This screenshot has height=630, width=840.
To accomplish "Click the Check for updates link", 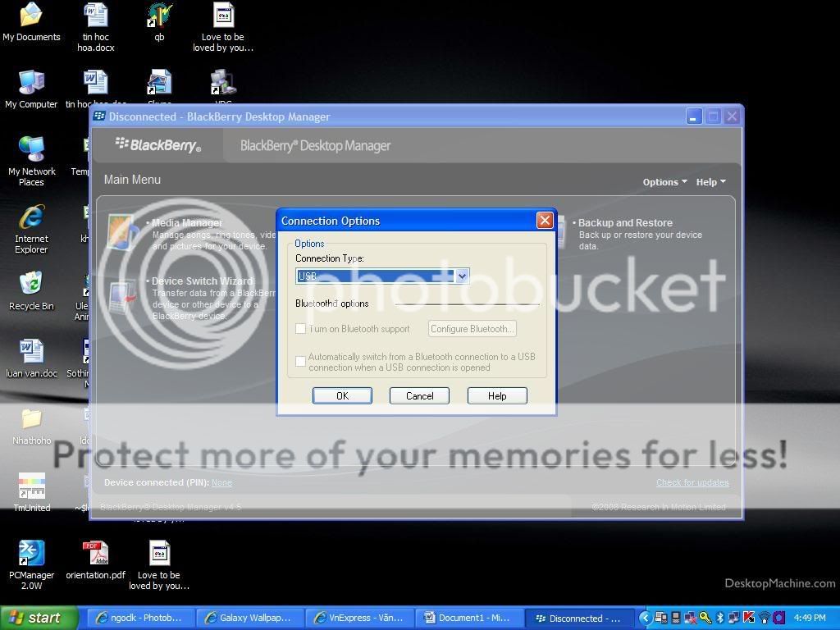I will coord(692,482).
